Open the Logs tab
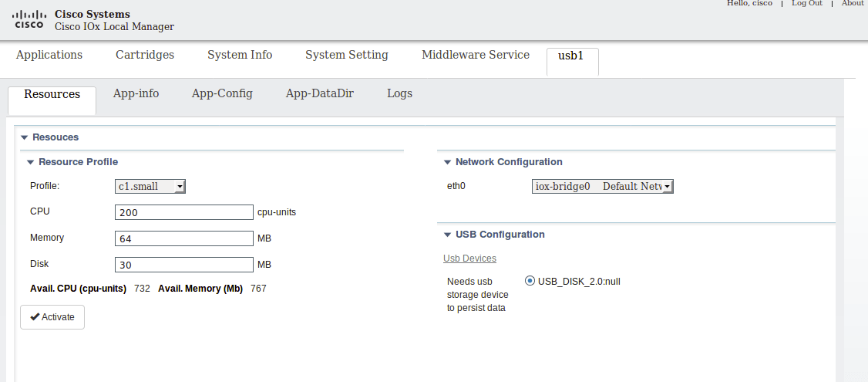868x382 pixels. coord(399,93)
